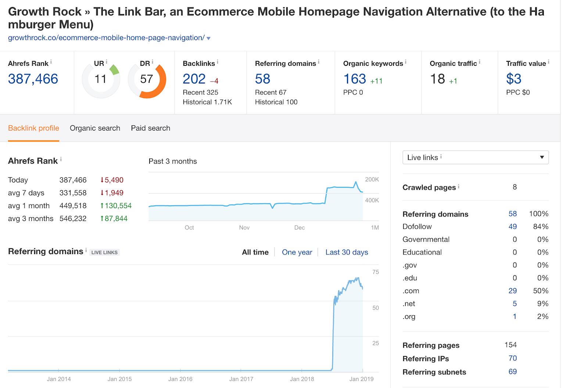Show the Traffic value info icon
This screenshot has width=588, height=388.
549,62
